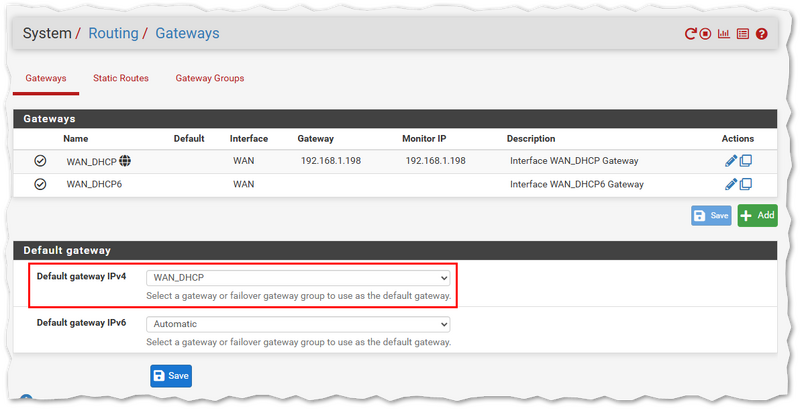Screen dimensions: 800x409
Task: Open the status graph icon in header
Action: [x=724, y=34]
